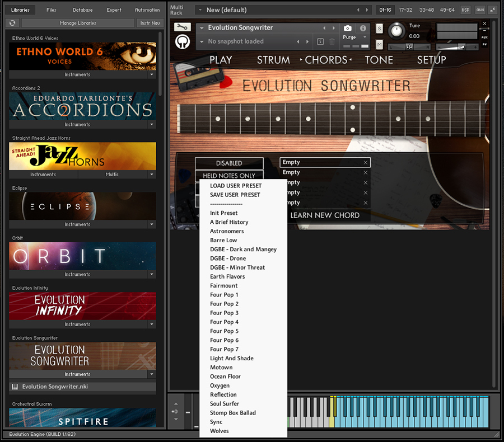The height and width of the screenshot is (442, 504).
Task: Clear the first Empty chord slot
Action: pos(366,163)
